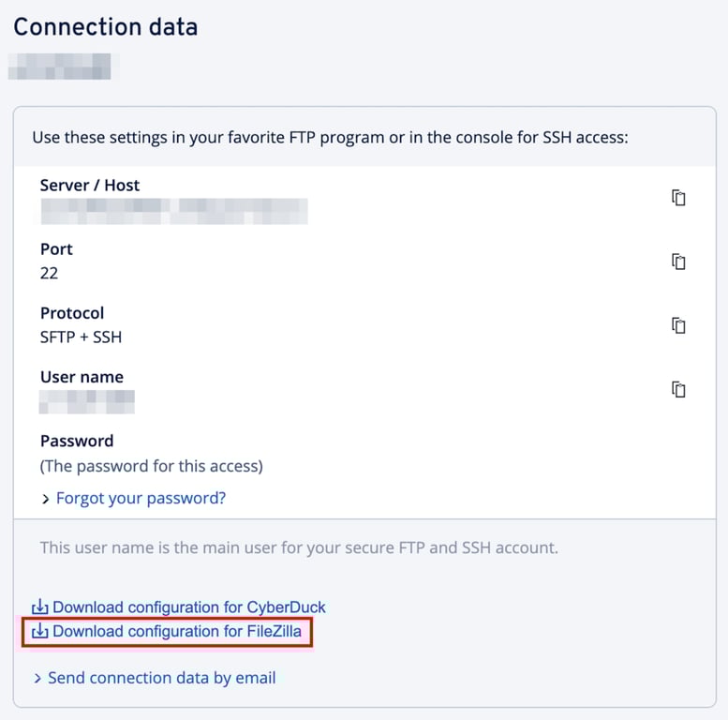Screen dimensions: 728x720
Task: Copy the Protocol value
Action: tap(678, 325)
